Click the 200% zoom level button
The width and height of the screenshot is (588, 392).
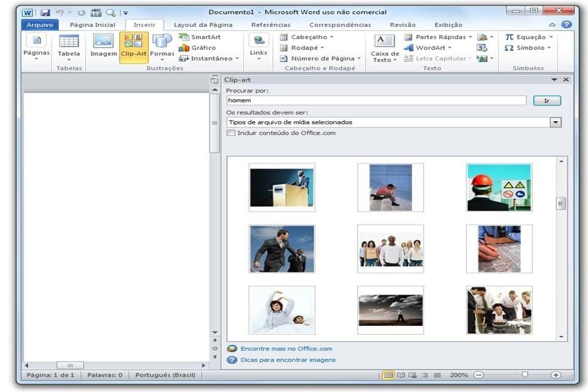click(459, 375)
